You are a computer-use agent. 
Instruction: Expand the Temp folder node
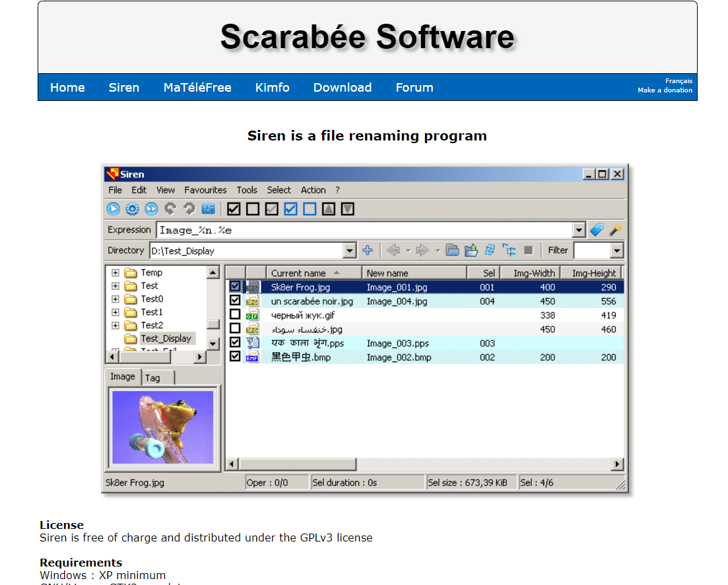click(115, 273)
